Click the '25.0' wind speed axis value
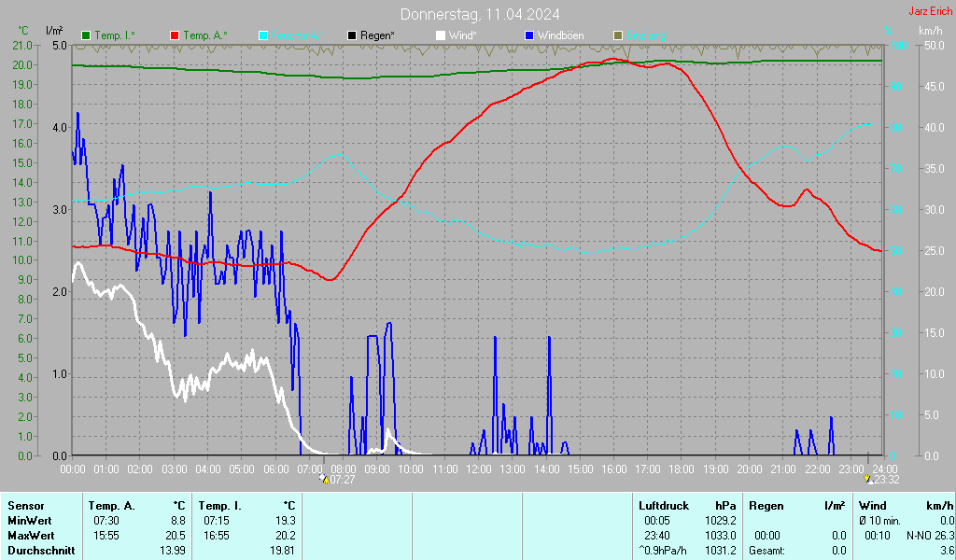The width and height of the screenshot is (956, 560). (935, 251)
